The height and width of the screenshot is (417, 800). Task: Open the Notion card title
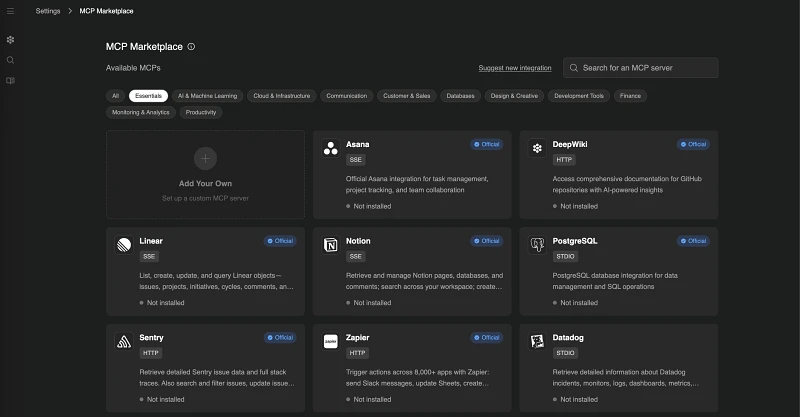[358, 241]
